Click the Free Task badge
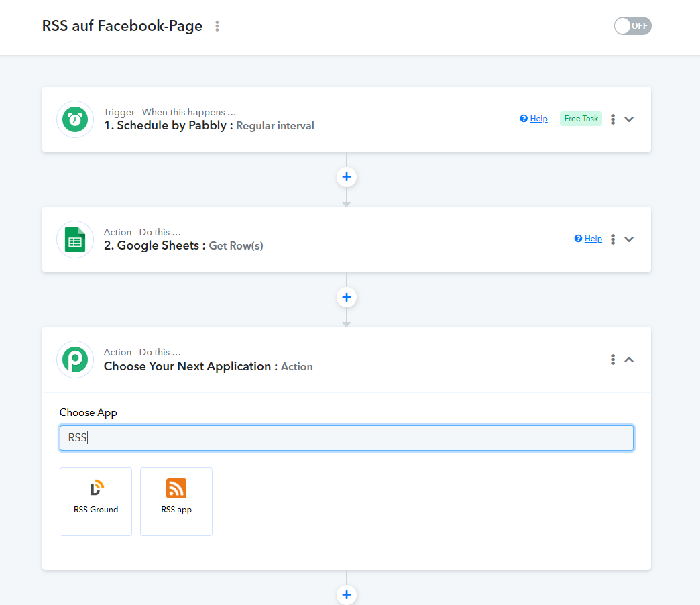The width and height of the screenshot is (700, 605). click(581, 119)
